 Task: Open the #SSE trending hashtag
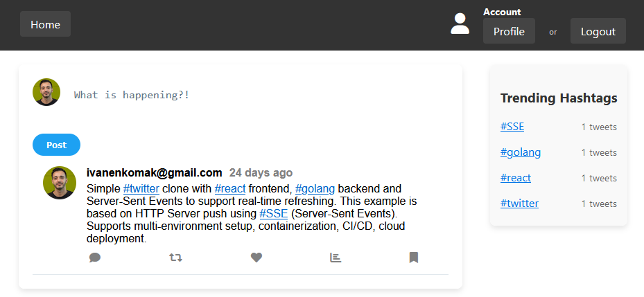pos(512,127)
